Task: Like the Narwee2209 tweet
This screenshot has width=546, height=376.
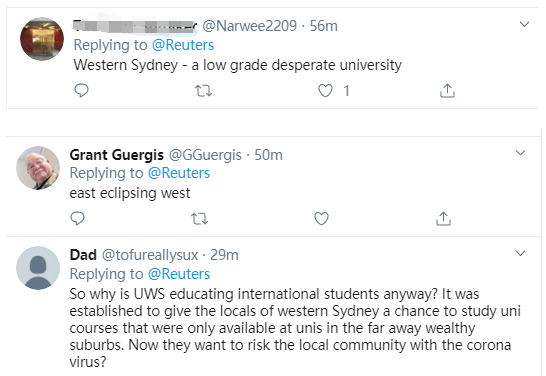Action: pyautogui.click(x=325, y=91)
